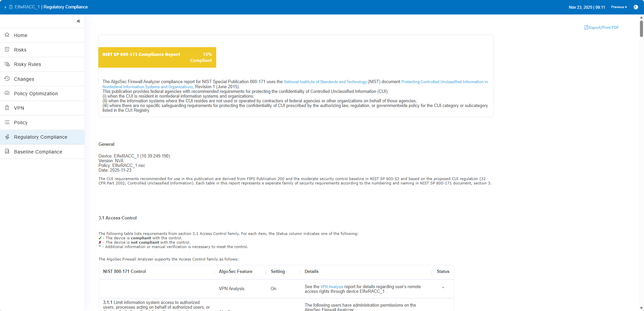Open the Baseline Compliance page
Screen dimensions: 644x311
38,152
